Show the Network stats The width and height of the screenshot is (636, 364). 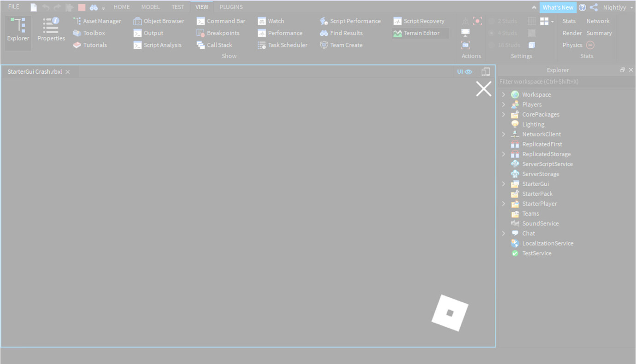(x=598, y=21)
